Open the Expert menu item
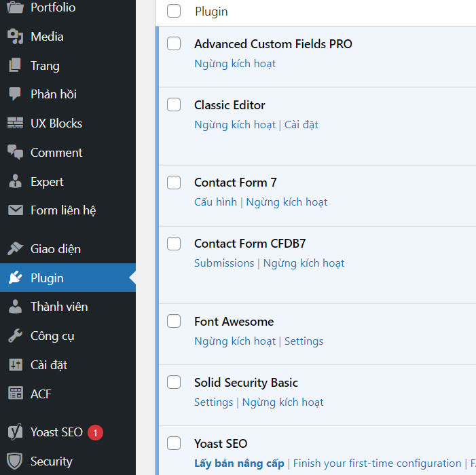The height and width of the screenshot is (475, 476). [68, 181]
